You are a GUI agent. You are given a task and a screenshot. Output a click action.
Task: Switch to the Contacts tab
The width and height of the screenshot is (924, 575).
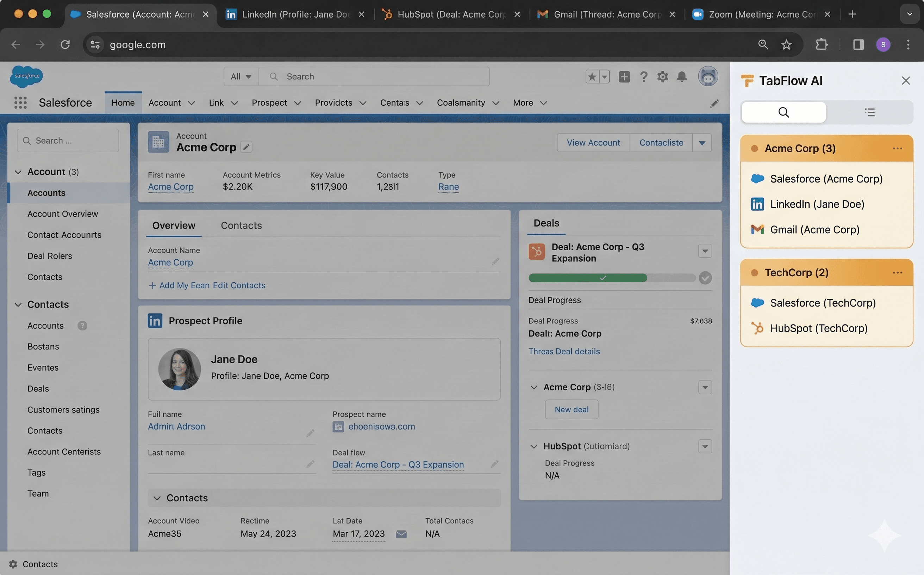point(241,225)
